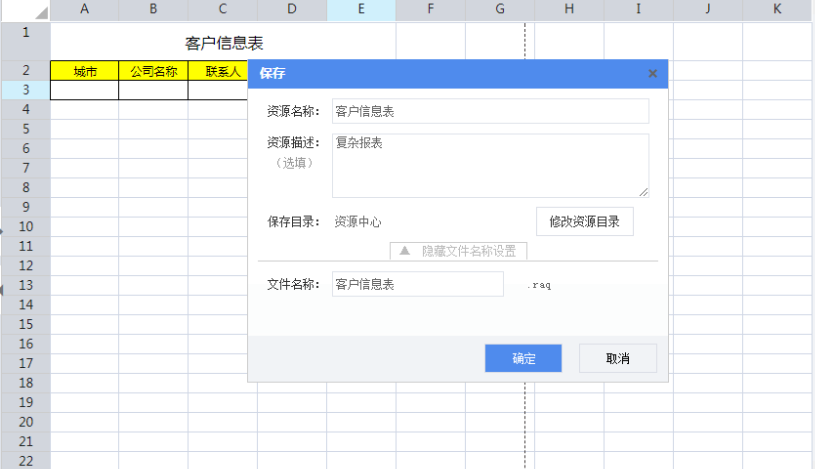Click inside the 资源描述 text area
The width and height of the screenshot is (815, 469).
[x=490, y=165]
